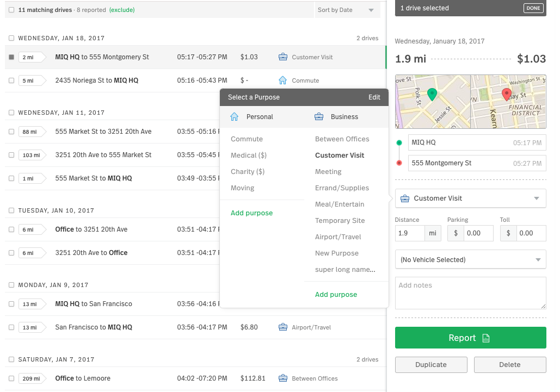
Task: Click the 209 mi distance tag
Action: coord(32,378)
